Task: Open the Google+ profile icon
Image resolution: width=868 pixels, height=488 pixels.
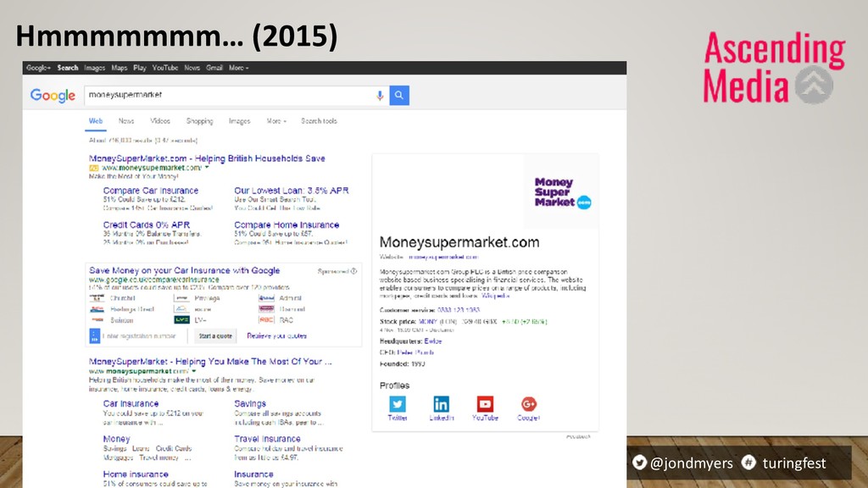Action: [x=529, y=404]
